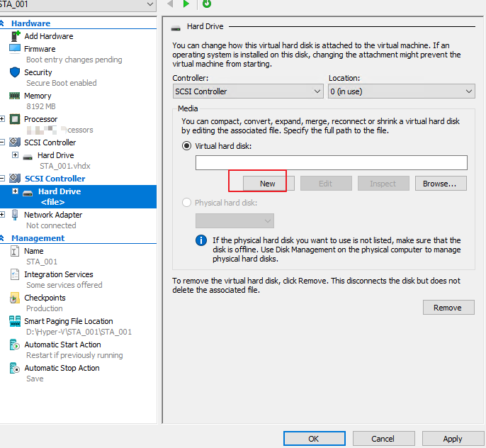This screenshot has height=448, width=486.
Task: Select Automatic Start Action item
Action: (62, 345)
